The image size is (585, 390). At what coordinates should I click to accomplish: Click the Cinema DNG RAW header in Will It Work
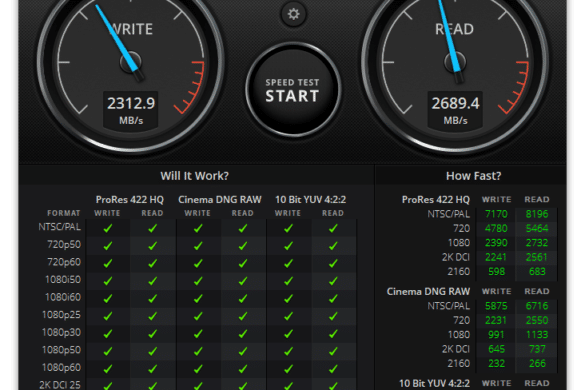[x=220, y=200]
